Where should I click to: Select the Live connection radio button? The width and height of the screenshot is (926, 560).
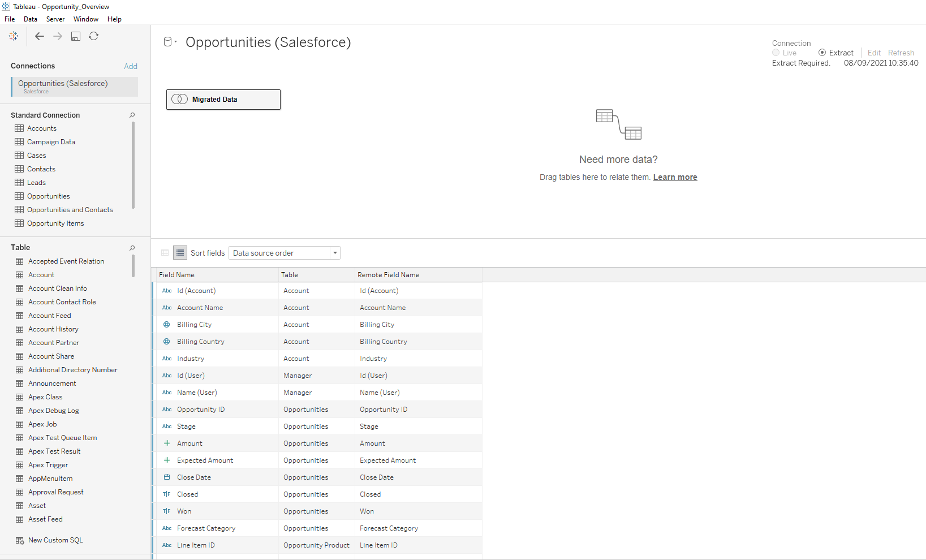(776, 53)
